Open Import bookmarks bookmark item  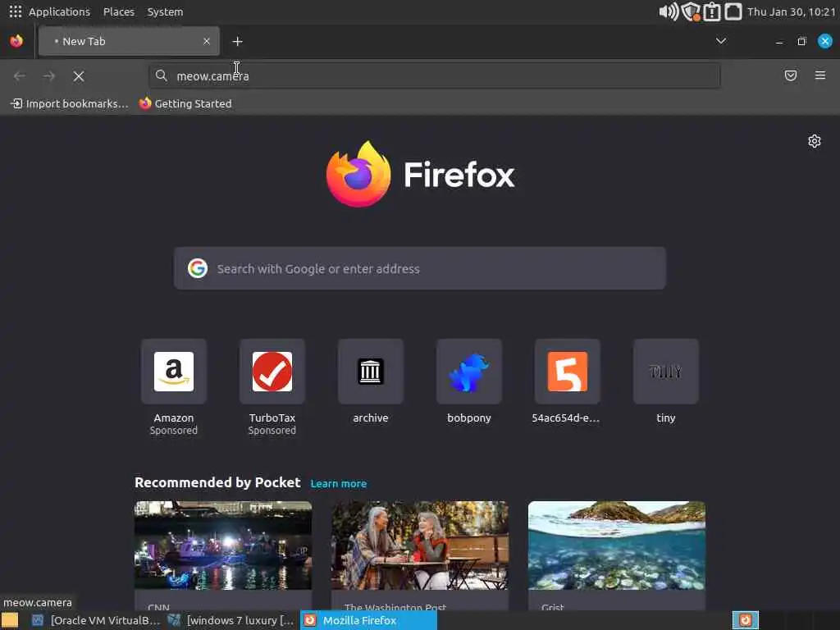point(70,104)
